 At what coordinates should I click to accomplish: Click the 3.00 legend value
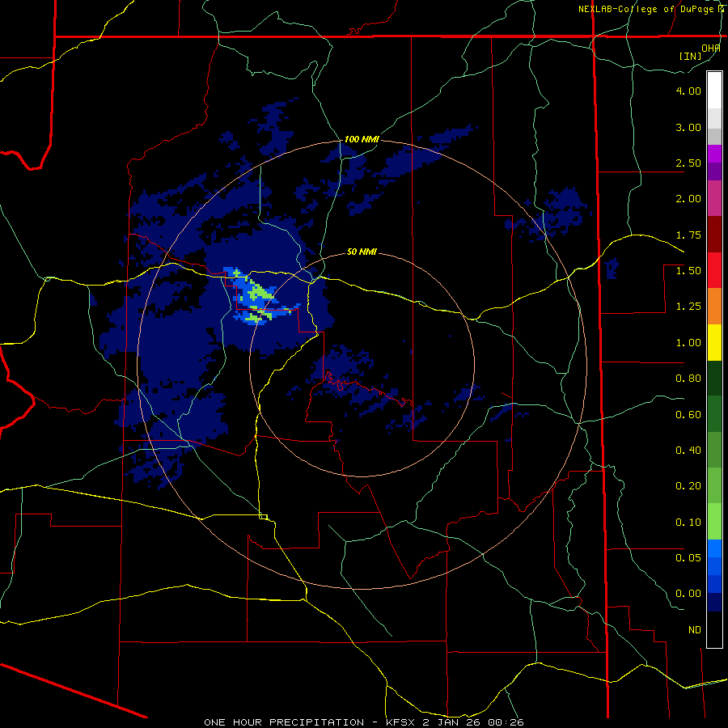[688, 127]
